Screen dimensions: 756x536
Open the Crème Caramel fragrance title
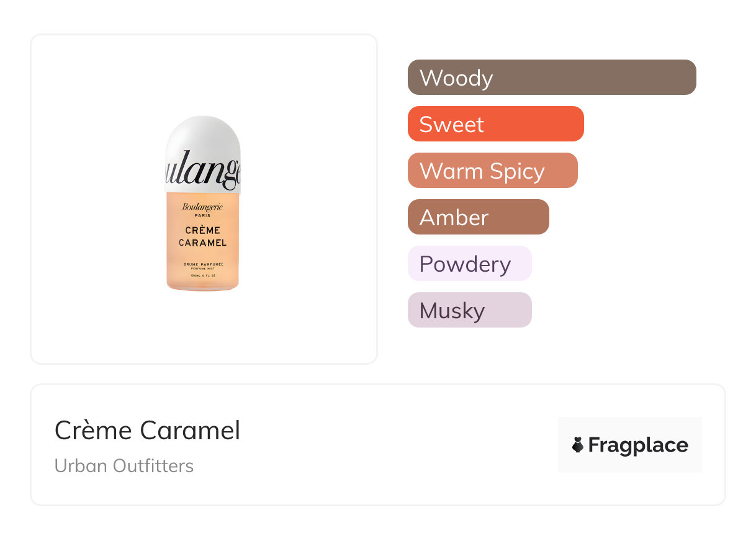pos(147,431)
